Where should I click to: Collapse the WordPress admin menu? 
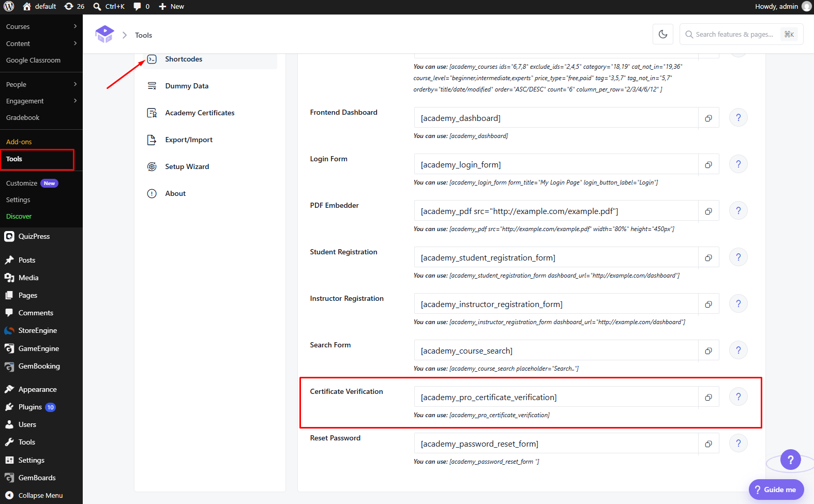tap(41, 495)
